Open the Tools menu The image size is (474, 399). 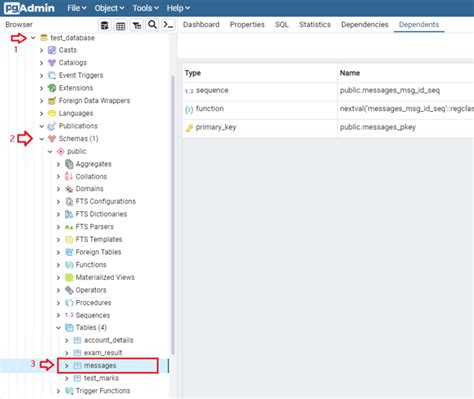(x=146, y=8)
